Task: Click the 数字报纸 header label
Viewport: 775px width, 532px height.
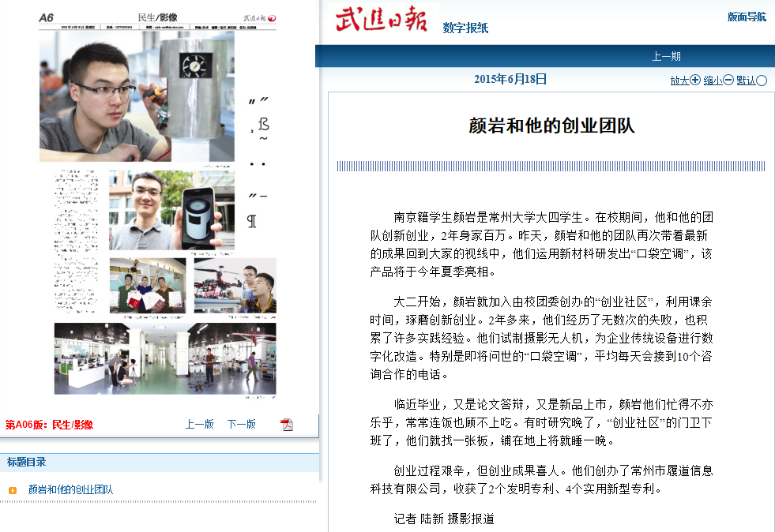Action: coord(465,28)
